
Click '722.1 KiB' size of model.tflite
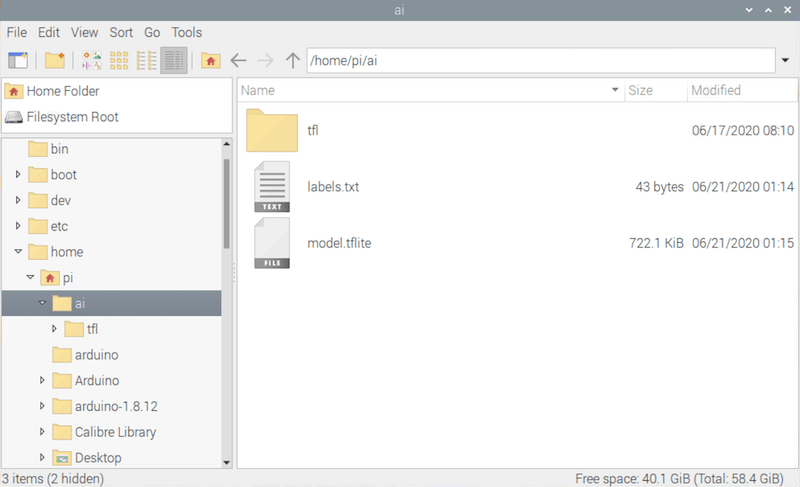(656, 243)
